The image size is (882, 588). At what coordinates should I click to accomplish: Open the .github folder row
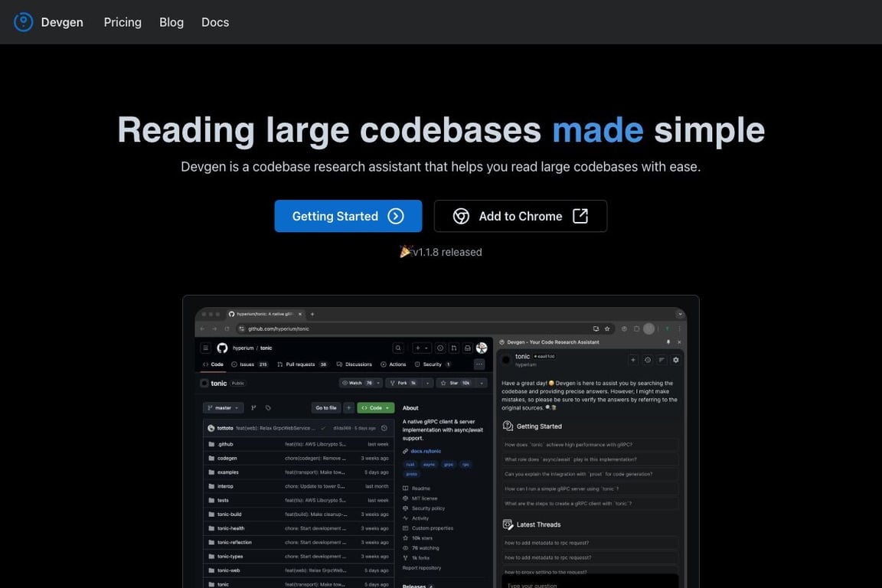tap(299, 444)
